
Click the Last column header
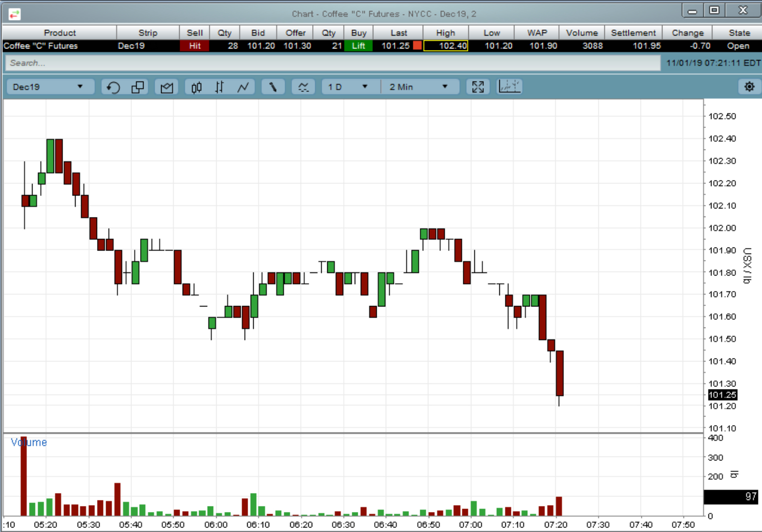[398, 33]
